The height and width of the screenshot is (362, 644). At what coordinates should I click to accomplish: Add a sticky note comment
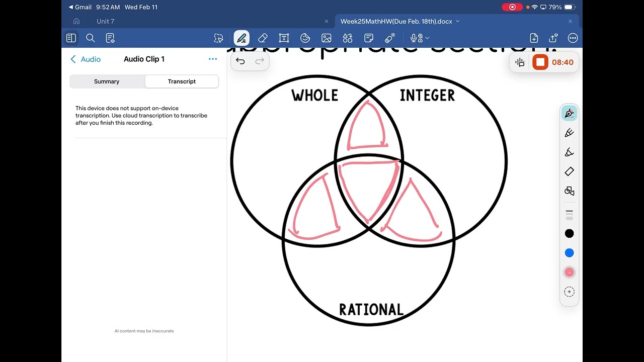tap(369, 38)
